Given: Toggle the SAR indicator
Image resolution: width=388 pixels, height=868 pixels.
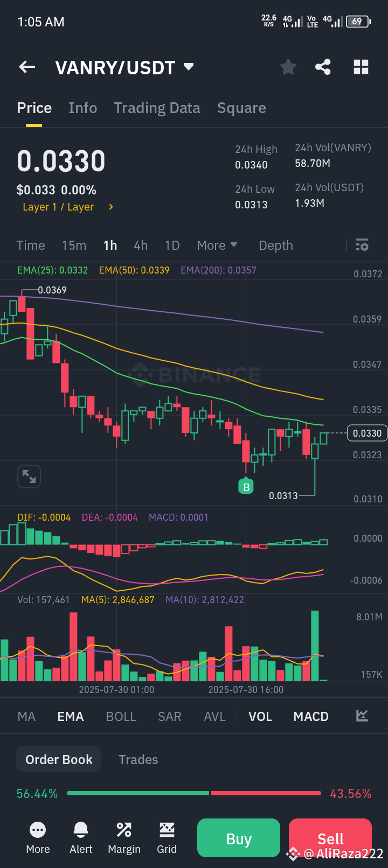Looking at the screenshot, I should click(170, 717).
